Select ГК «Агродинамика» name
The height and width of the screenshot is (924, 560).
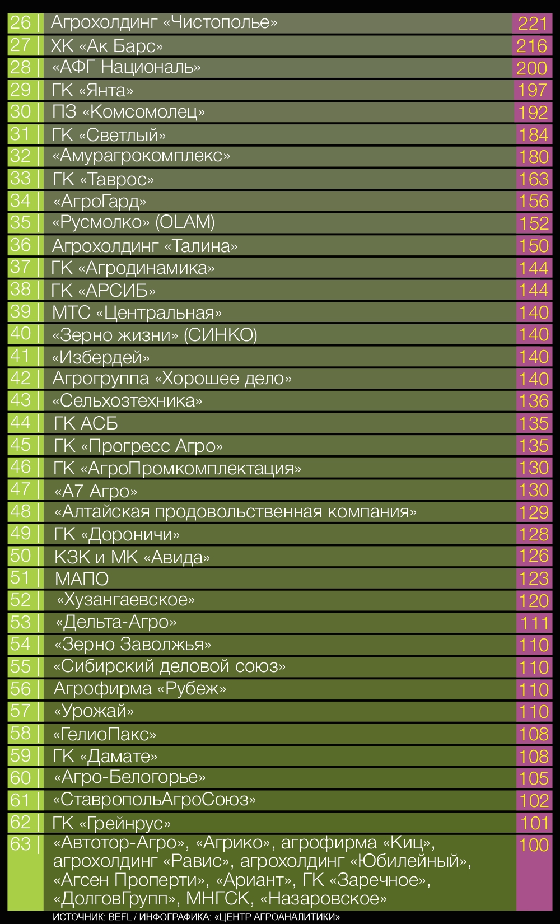133,268
